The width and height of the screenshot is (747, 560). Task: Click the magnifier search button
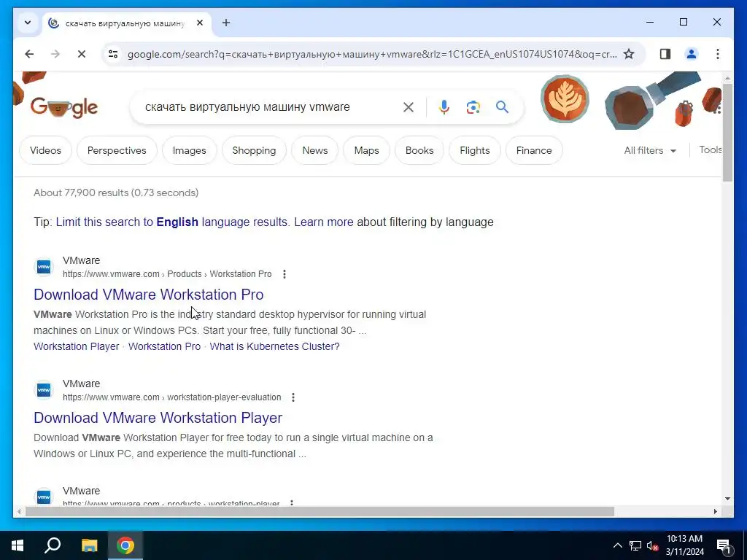point(502,107)
